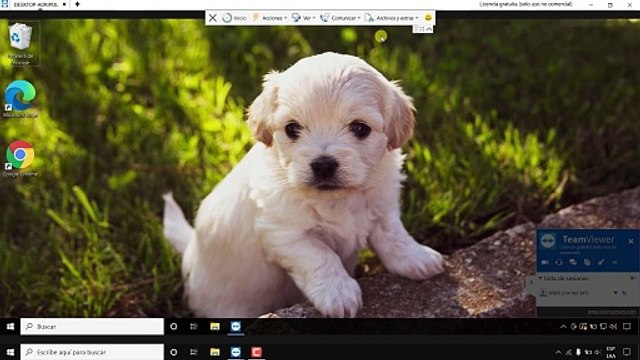Open the Ver dropdown menu
The image size is (640, 360).
304,18
